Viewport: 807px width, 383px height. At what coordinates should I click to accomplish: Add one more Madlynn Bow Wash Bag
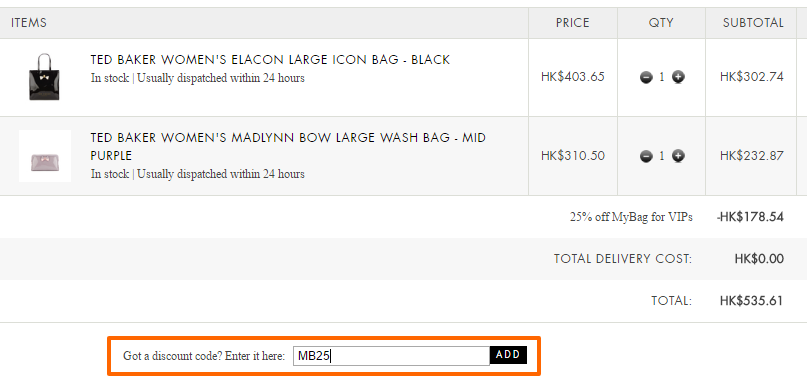(679, 156)
